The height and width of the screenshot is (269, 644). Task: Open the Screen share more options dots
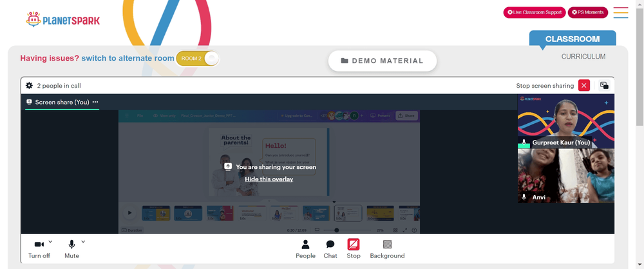[x=95, y=102]
